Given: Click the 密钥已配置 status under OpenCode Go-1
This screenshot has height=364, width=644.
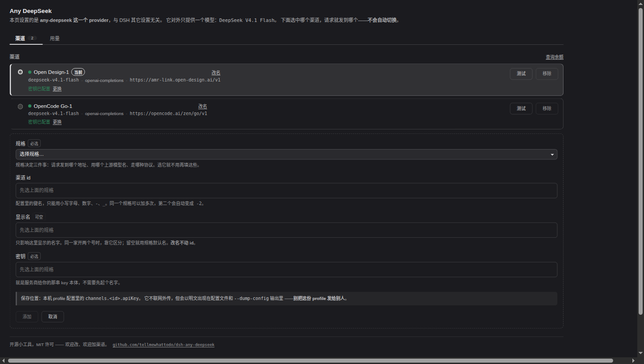Looking at the screenshot, I should click(x=39, y=122).
